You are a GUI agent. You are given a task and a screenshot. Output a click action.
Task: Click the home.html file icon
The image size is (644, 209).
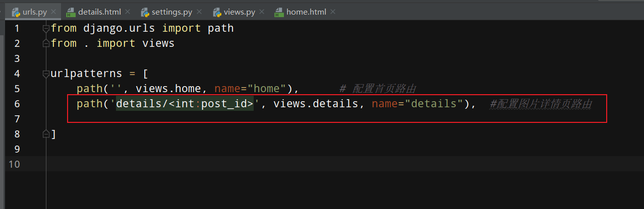pos(279,12)
